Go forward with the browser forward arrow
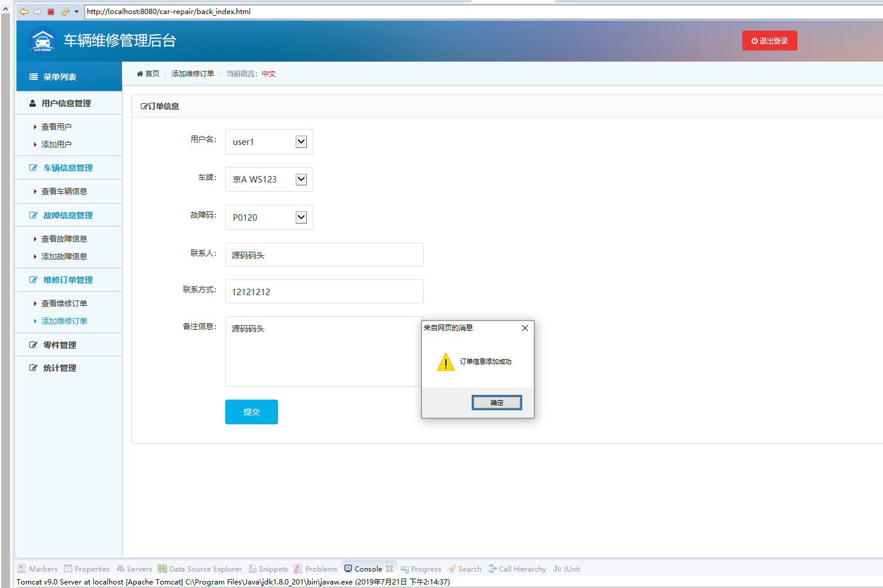 (38, 12)
